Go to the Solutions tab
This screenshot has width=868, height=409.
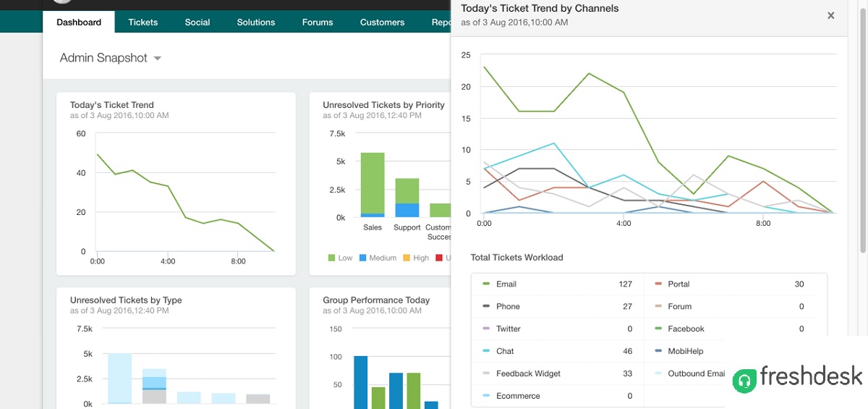coord(256,22)
